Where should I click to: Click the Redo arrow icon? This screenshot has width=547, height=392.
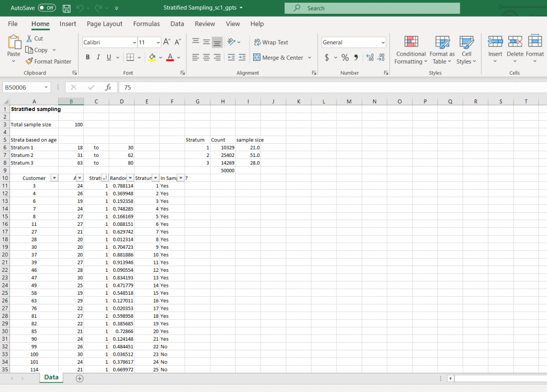(x=99, y=8)
